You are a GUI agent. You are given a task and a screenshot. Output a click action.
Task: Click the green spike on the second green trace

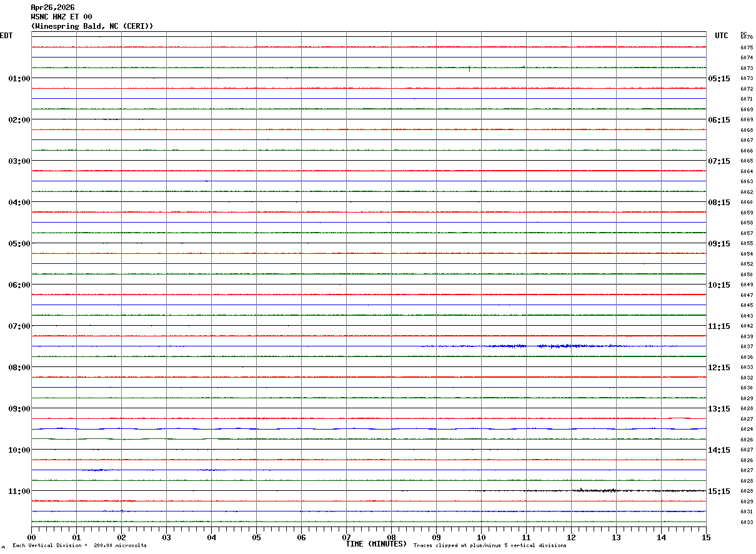point(469,68)
